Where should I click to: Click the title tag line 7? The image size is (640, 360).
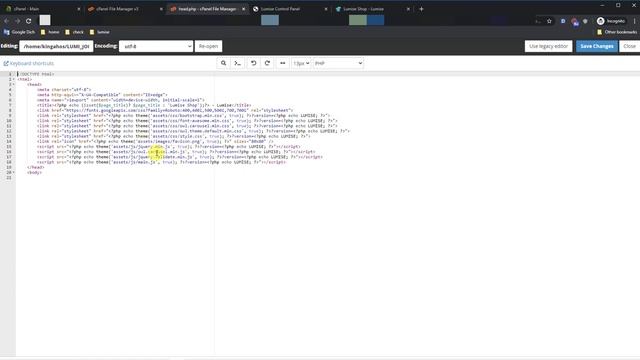click(x=144, y=105)
